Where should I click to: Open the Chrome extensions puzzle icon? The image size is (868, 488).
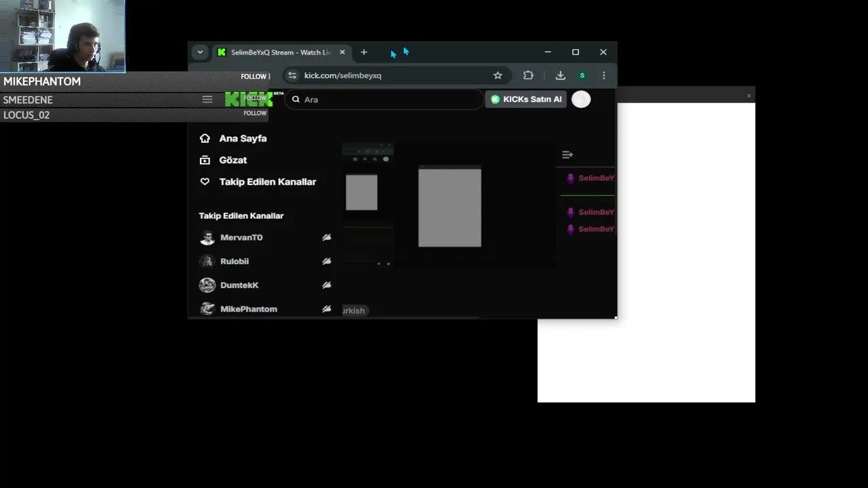click(528, 75)
